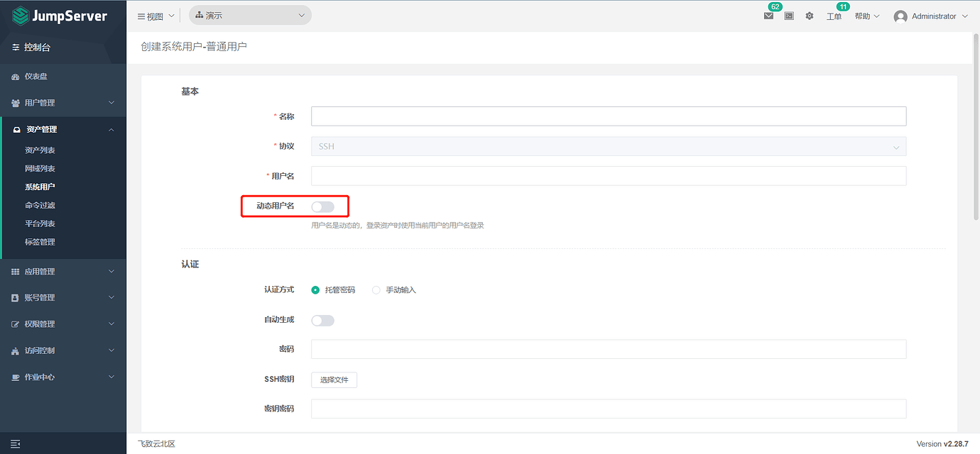Click the 资产管理 inbox icon
The height and width of the screenshot is (454, 980).
pos(17,130)
